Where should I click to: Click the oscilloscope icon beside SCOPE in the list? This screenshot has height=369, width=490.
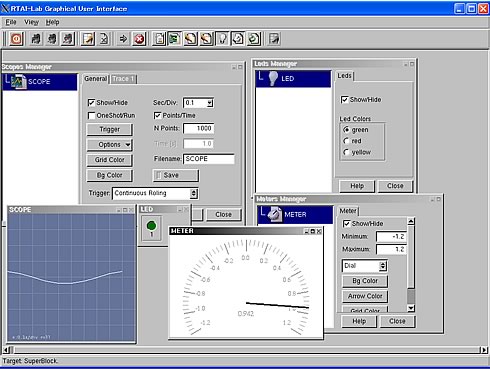18,82
